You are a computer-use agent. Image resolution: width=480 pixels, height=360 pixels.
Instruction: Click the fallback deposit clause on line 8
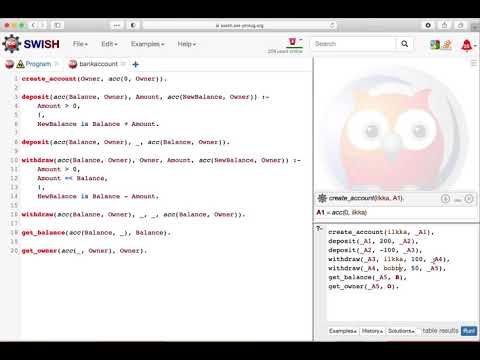(x=125, y=142)
